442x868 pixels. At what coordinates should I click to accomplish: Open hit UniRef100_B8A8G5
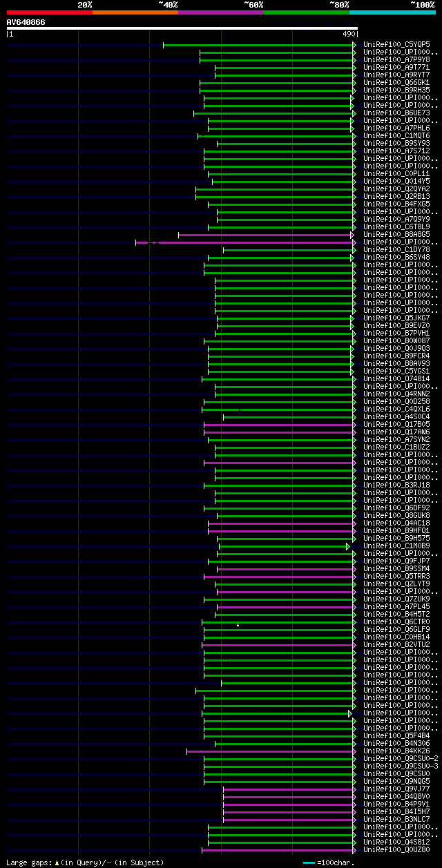point(396,235)
